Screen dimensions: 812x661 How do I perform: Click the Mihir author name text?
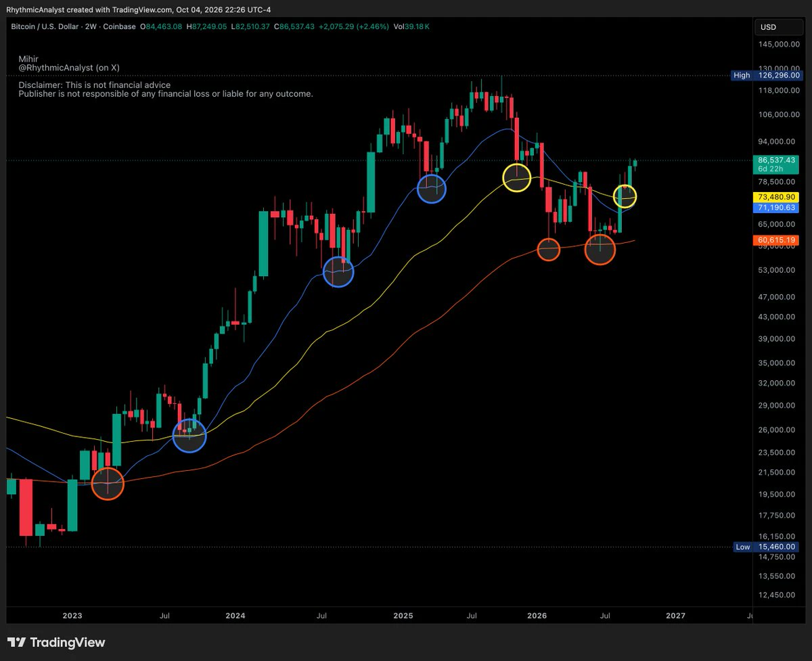(28, 60)
